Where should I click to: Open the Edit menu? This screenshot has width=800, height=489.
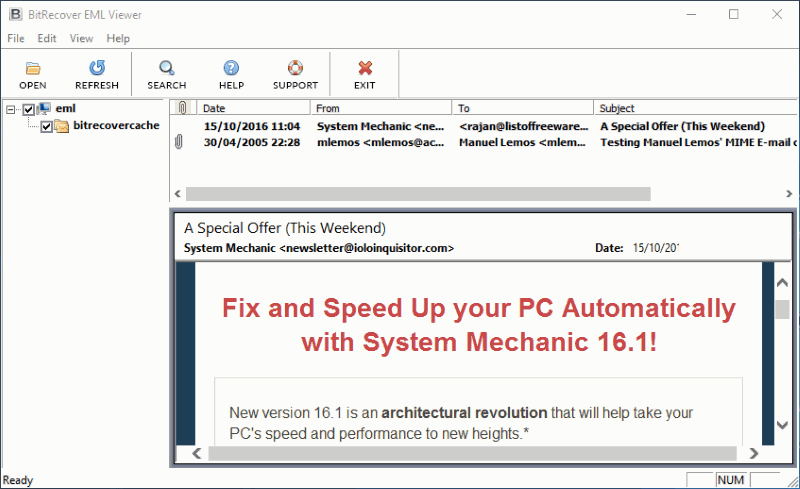tap(46, 38)
